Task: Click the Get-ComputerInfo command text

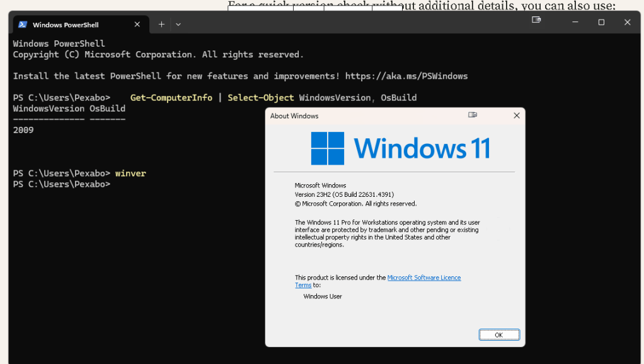Action: (171, 98)
